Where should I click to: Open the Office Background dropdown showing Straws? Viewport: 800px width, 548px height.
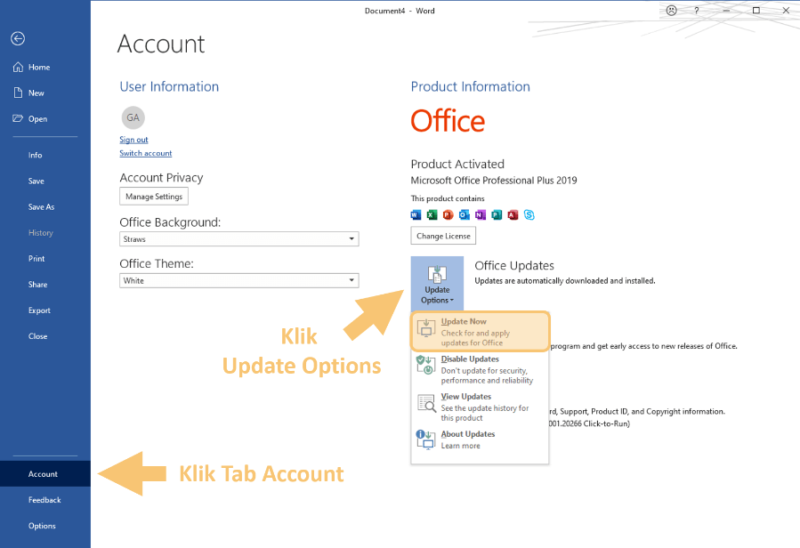[239, 239]
